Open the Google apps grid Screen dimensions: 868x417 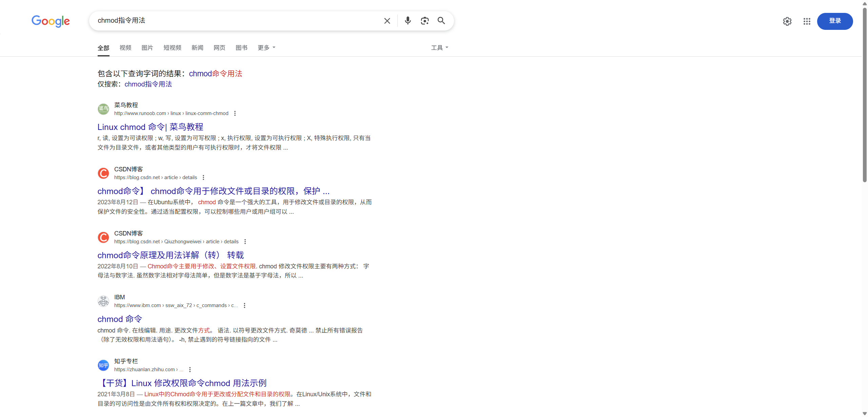click(807, 21)
